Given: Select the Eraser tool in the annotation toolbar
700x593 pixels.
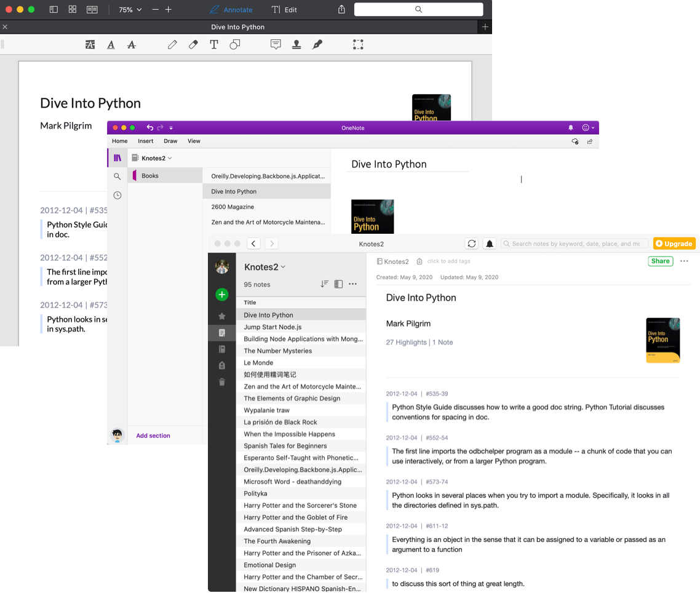Looking at the screenshot, I should 193,44.
